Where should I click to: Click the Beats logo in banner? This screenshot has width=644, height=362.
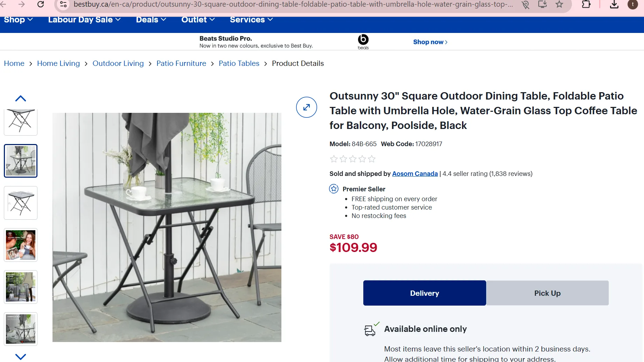click(363, 42)
